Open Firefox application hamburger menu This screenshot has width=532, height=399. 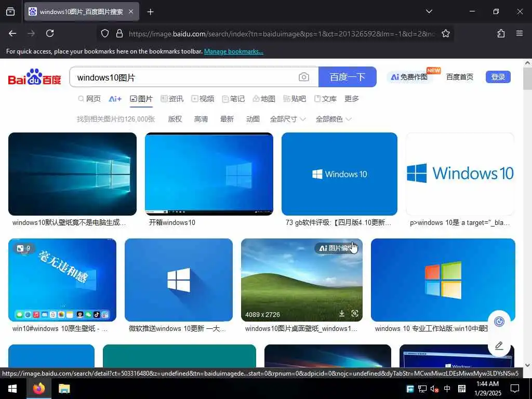pyautogui.click(x=519, y=33)
